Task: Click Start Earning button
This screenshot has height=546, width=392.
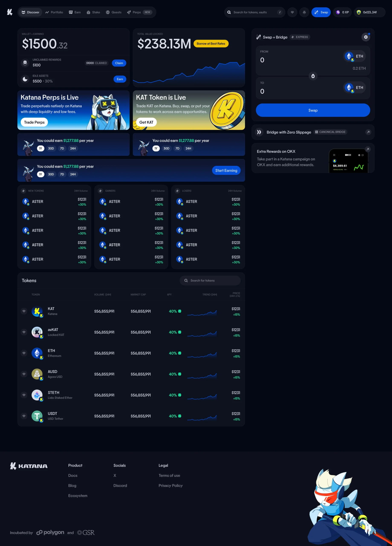Action: tap(226, 170)
